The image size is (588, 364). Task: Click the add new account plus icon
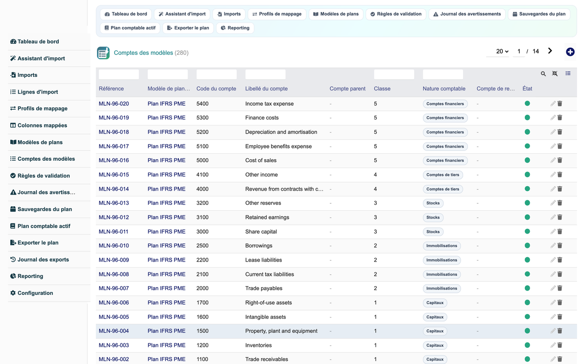[570, 52]
